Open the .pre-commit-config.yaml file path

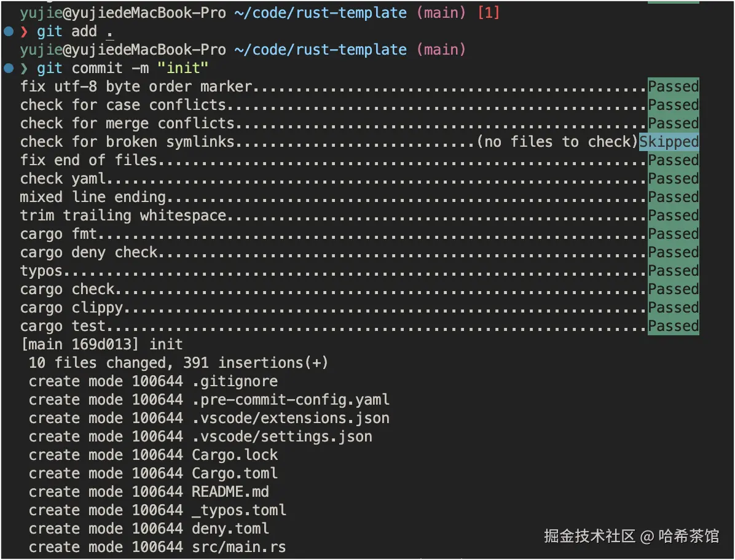pos(290,400)
